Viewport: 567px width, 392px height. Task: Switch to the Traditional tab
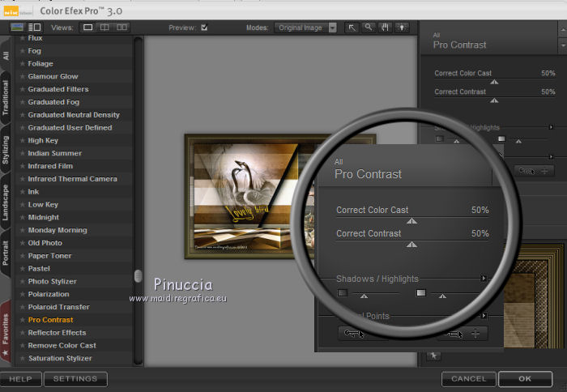click(6, 98)
